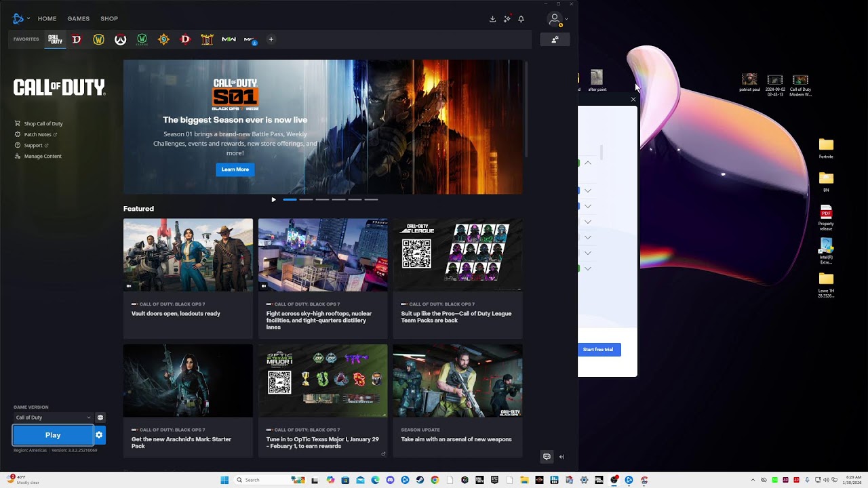
Task: Open the Patch Notes link
Action: [x=38, y=134]
